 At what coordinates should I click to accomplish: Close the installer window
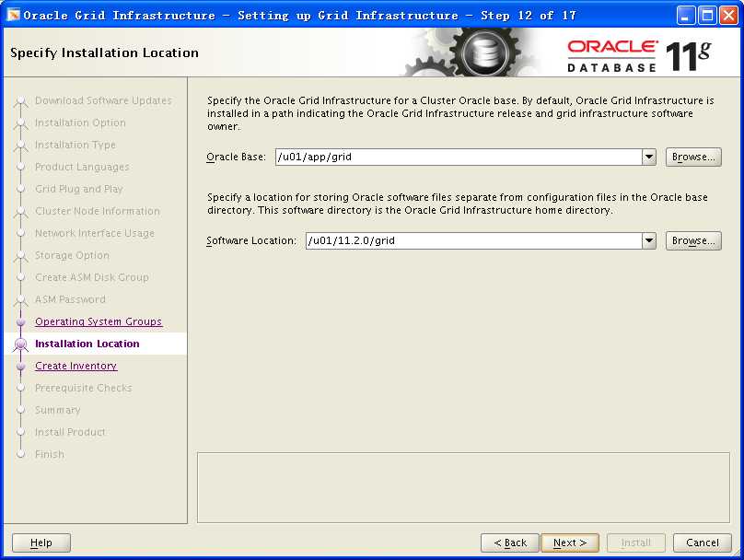click(x=728, y=16)
